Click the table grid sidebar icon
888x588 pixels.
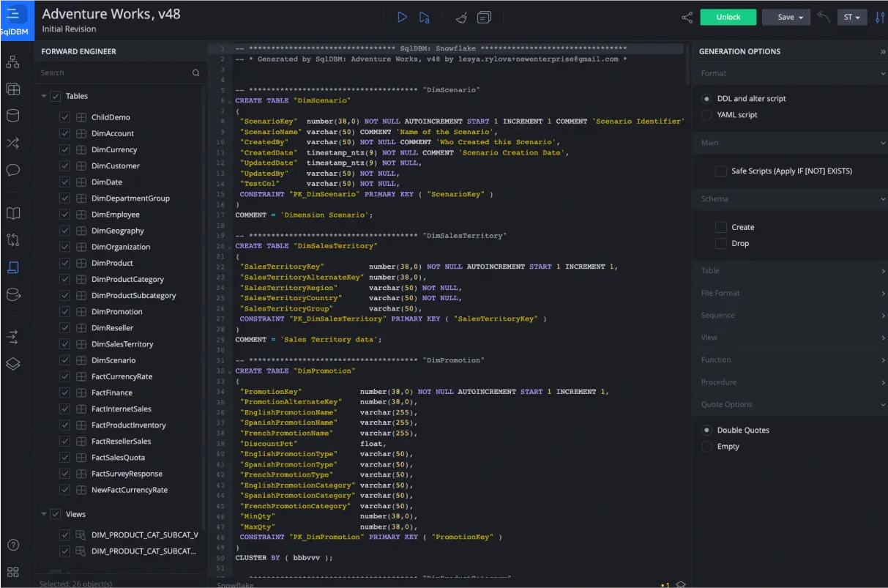pyautogui.click(x=12, y=89)
